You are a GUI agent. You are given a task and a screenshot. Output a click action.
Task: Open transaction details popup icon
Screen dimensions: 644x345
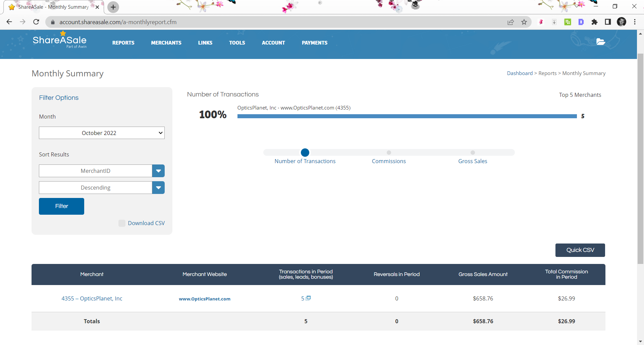309,298
